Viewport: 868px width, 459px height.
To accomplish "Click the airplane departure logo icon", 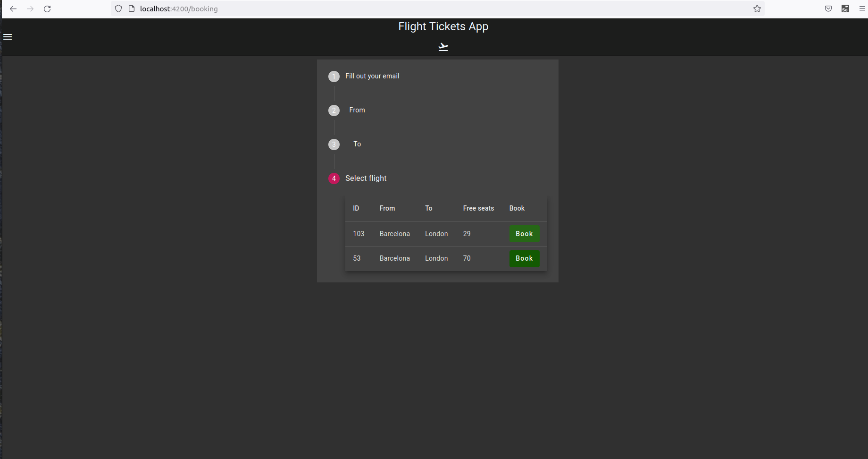I will [x=443, y=46].
